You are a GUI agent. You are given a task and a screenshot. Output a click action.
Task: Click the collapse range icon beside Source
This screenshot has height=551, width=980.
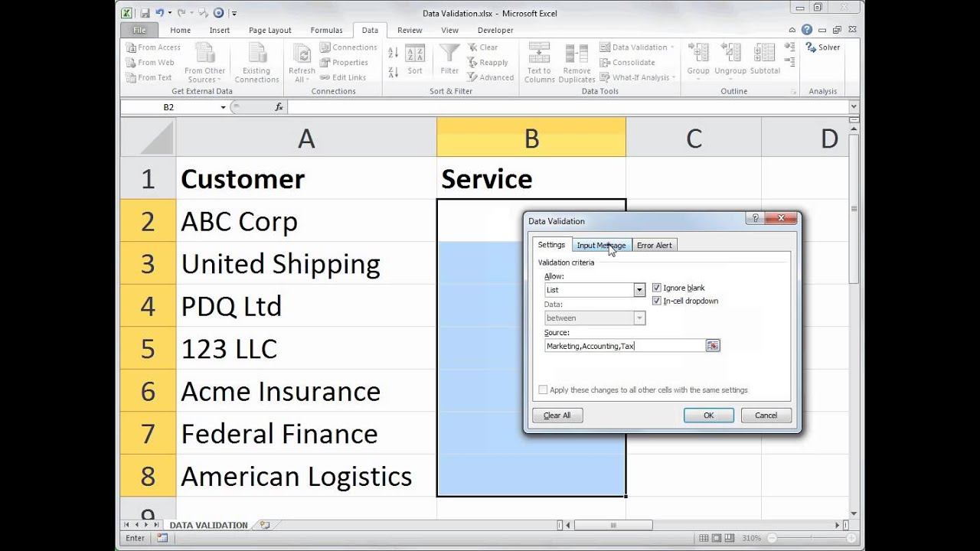coord(713,346)
